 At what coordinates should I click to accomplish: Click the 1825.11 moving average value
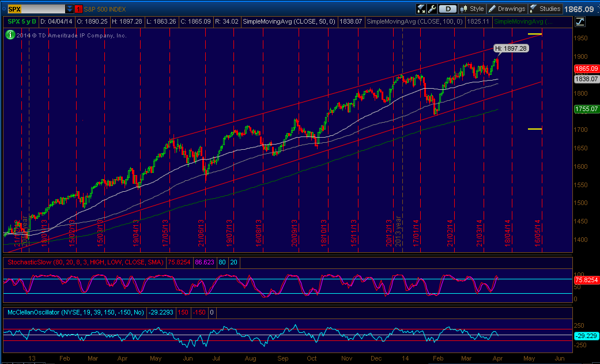click(478, 22)
